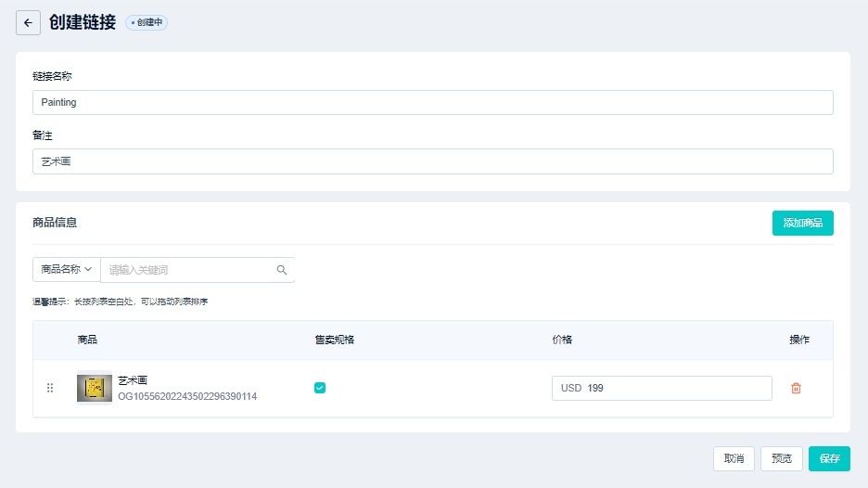Viewport: 868px width, 488px height.
Task: Focus the 链接名称 field containing Painting
Action: [432, 102]
